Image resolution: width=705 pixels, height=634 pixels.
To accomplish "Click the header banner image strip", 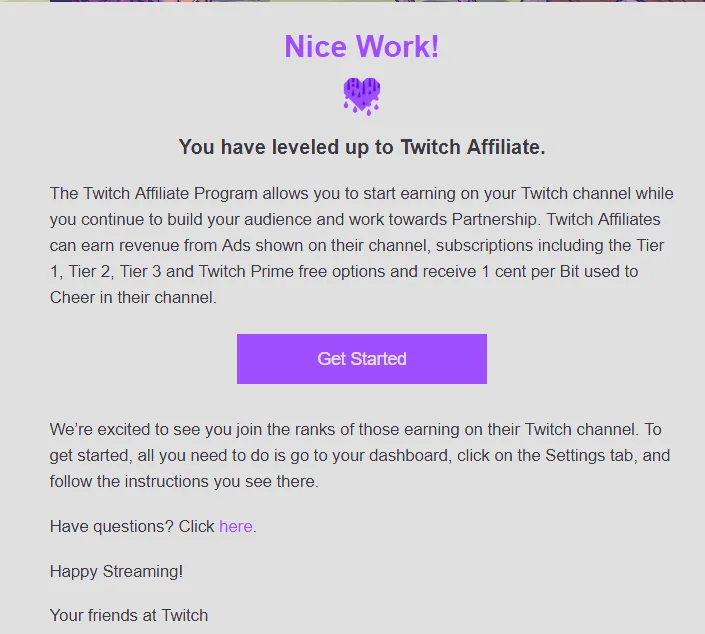I will 352,1.
